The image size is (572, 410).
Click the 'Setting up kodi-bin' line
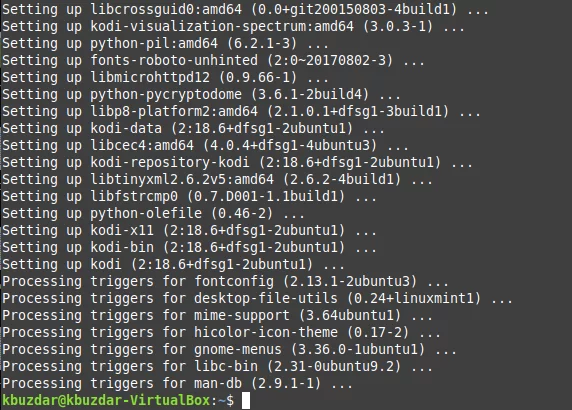(189, 247)
